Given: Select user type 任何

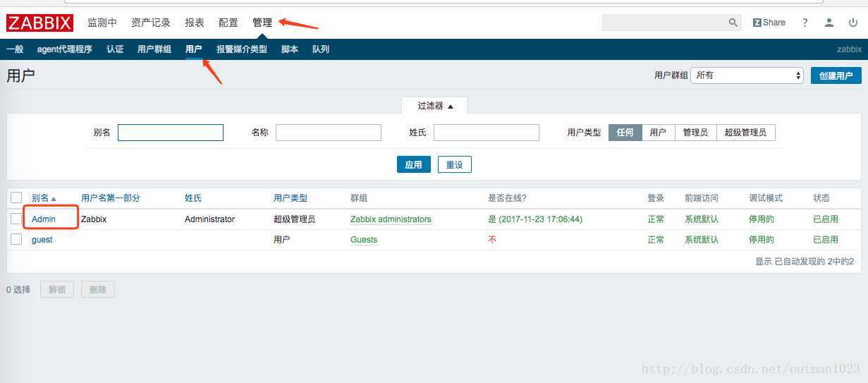Looking at the screenshot, I should 625,133.
